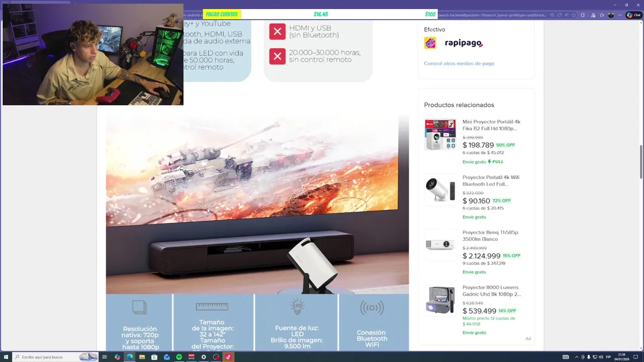Open the Windows Start menu
This screenshot has height=362, width=644.
click(x=6, y=357)
